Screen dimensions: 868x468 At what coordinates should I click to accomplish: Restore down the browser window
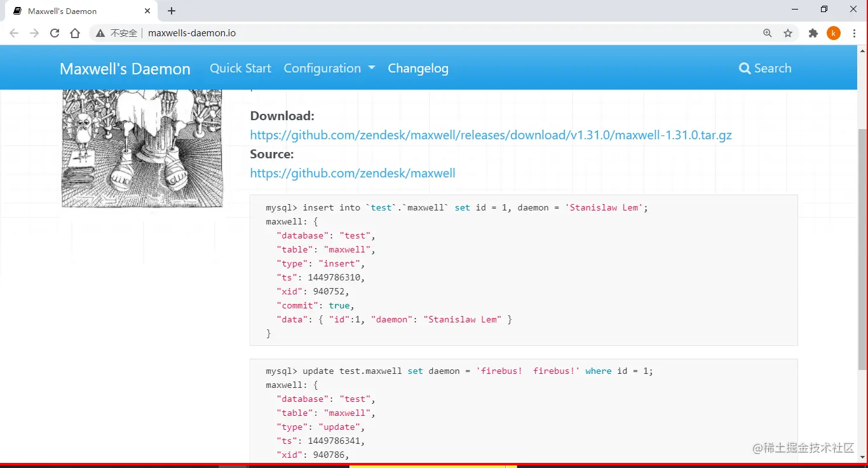tap(824, 10)
